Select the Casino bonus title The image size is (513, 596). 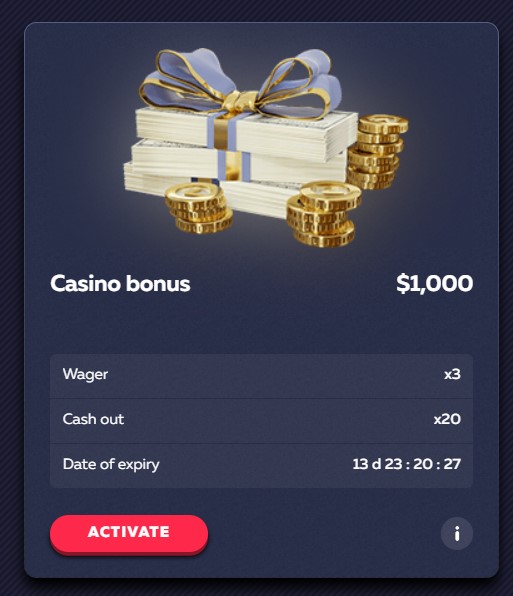click(120, 284)
